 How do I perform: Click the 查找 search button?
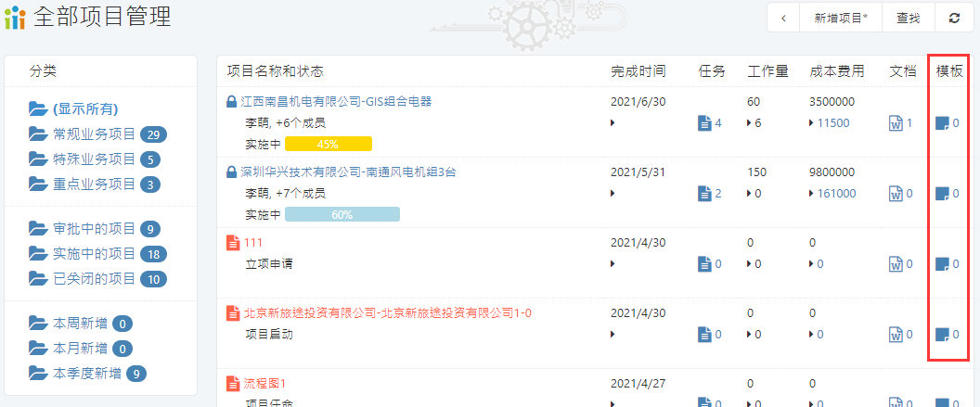click(x=908, y=18)
